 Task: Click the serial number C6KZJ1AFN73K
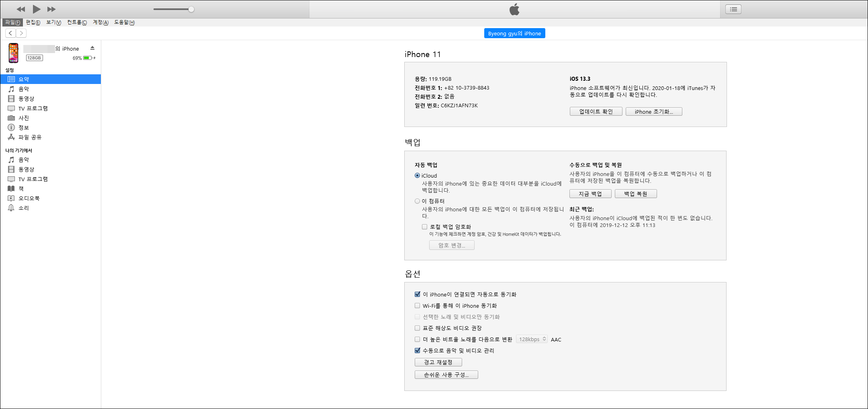[459, 105]
